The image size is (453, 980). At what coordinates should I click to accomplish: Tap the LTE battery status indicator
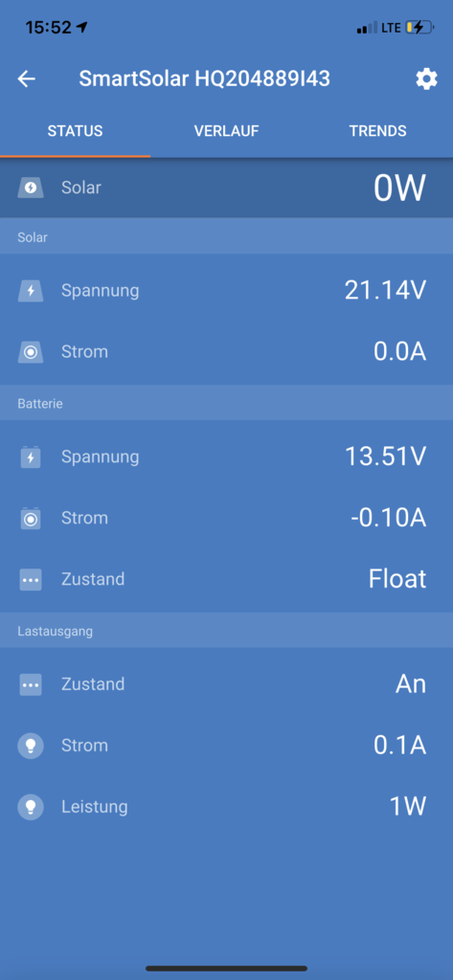pos(419,28)
